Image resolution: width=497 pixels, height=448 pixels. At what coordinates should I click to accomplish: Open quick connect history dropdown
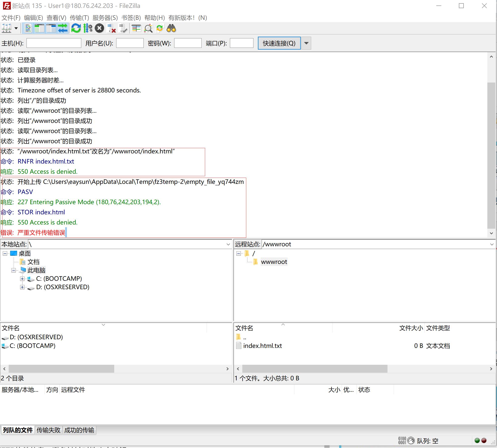[306, 43]
